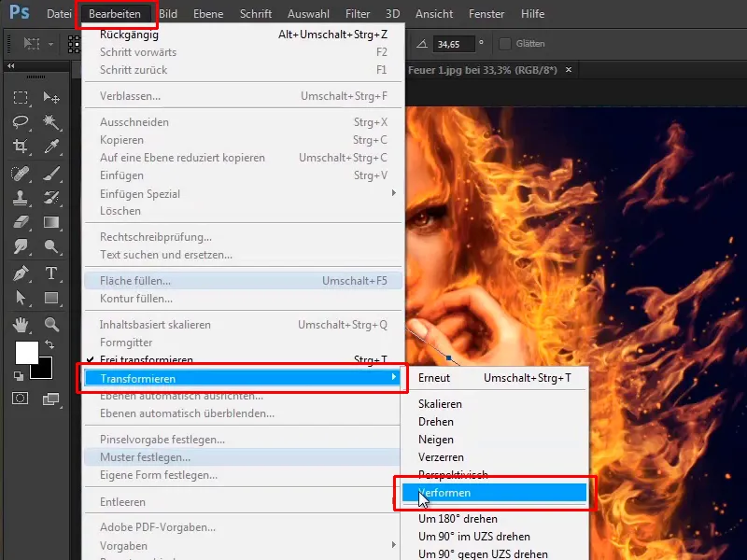This screenshot has width=747, height=560.
Task: Click Fläche füllen menu entry
Action: point(243,281)
